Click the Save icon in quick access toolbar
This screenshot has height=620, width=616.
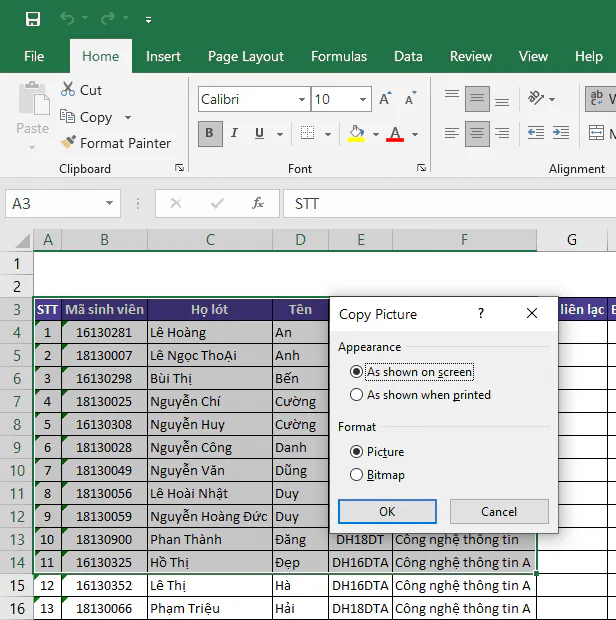33,19
